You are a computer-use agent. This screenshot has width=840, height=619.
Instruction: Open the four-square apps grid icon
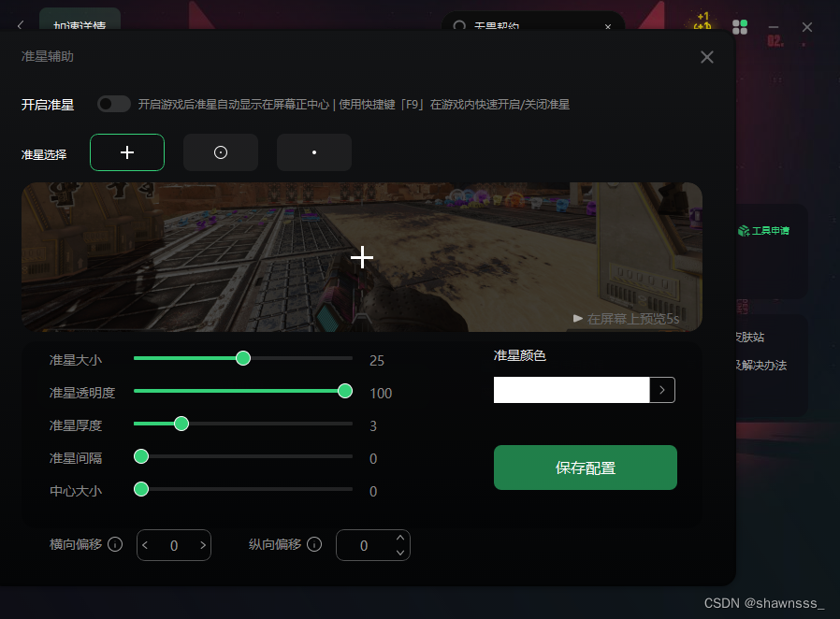(x=740, y=27)
